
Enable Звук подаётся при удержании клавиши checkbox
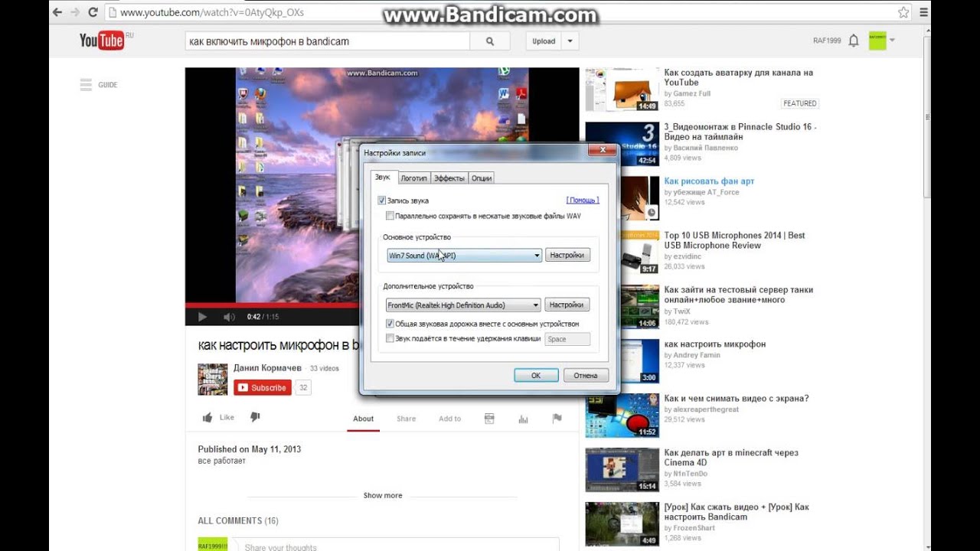point(390,338)
